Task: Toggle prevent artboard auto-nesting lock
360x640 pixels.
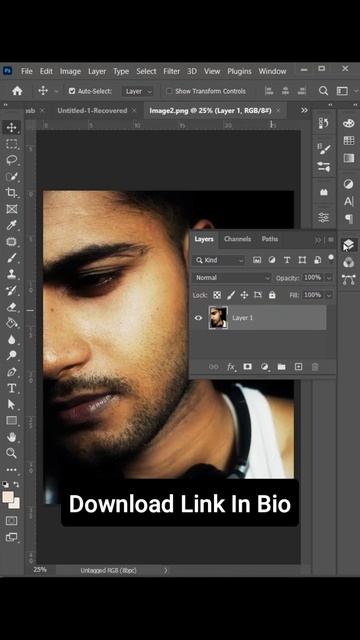Action: (258, 295)
